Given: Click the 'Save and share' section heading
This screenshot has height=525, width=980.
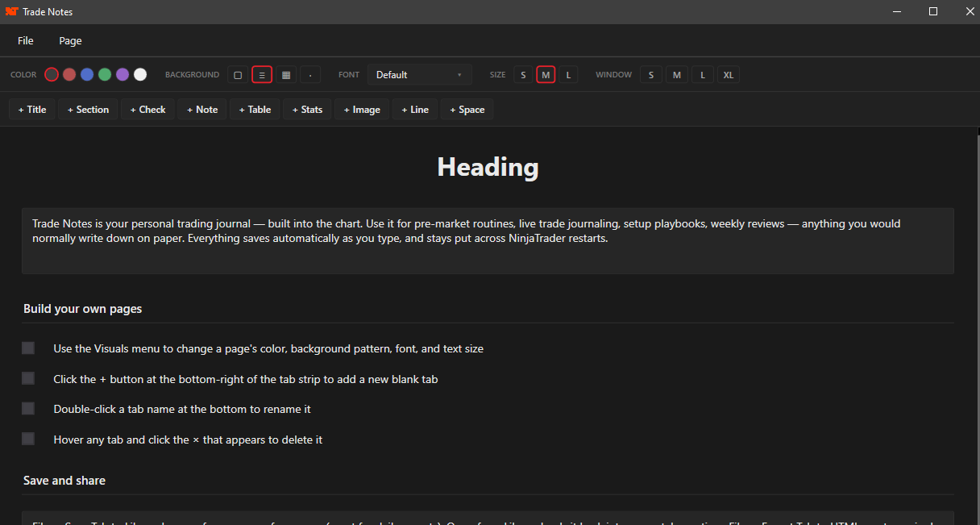Looking at the screenshot, I should [x=64, y=481].
